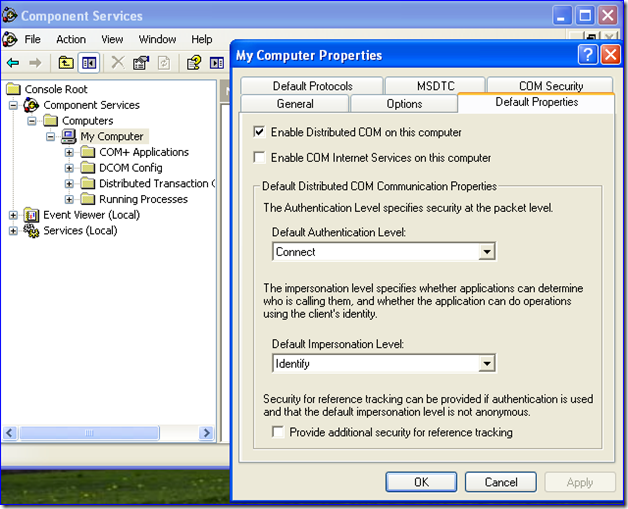Check Provide additional security for reference tracking
The image size is (628, 509).
tap(278, 432)
